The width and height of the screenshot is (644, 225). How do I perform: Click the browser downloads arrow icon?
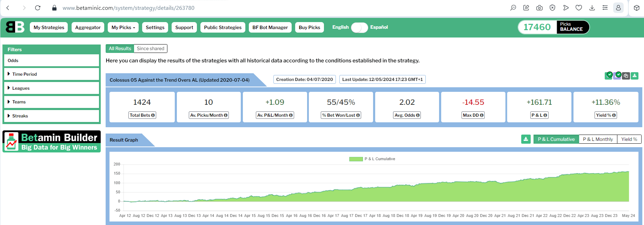coord(592,8)
